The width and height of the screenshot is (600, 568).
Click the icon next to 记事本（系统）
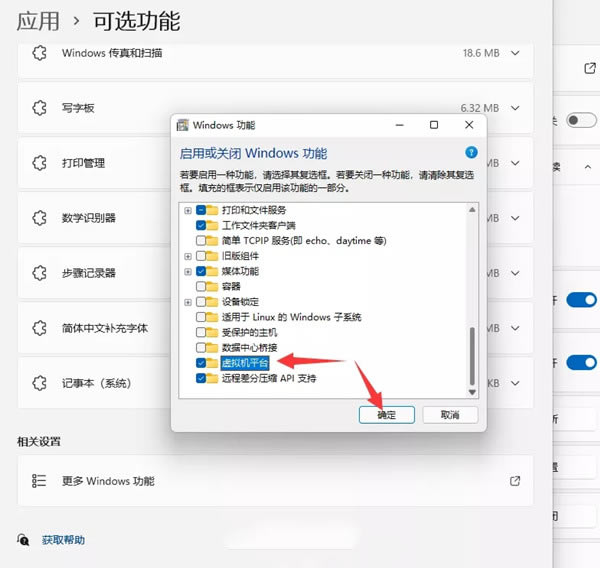(x=39, y=383)
